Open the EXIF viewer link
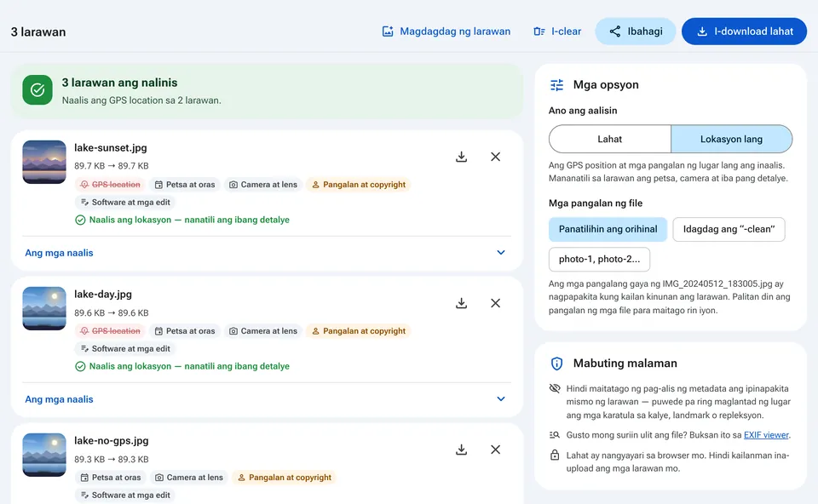 [x=766, y=435]
